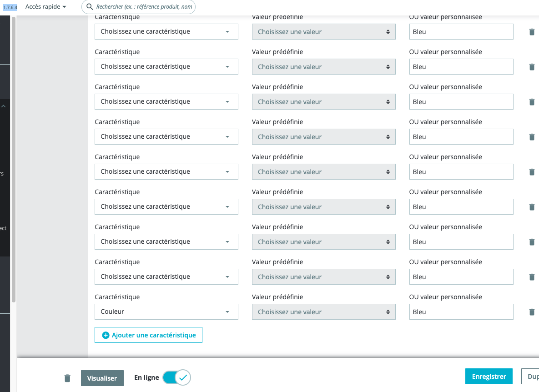Expand first Choisissez une caractéristique dropdown
Viewport: 539px width, 392px height.
[166, 32]
